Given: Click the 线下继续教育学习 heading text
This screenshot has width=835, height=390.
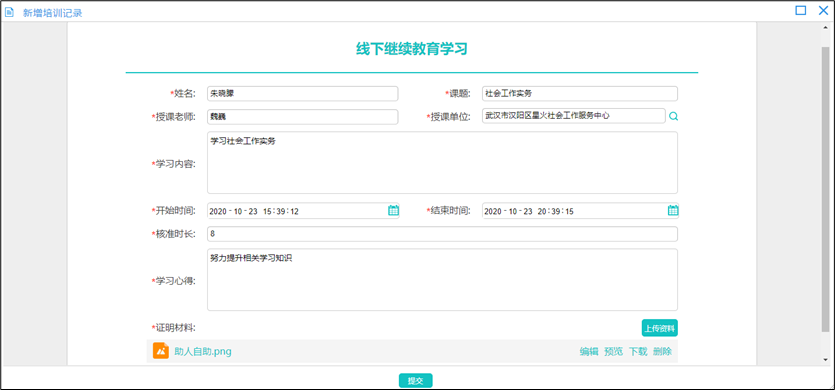Looking at the screenshot, I should point(412,49).
